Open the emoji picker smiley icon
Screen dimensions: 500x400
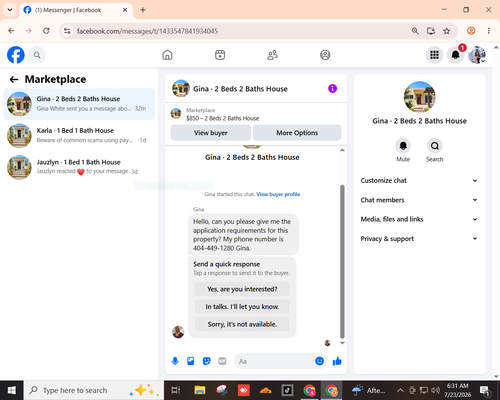319,361
